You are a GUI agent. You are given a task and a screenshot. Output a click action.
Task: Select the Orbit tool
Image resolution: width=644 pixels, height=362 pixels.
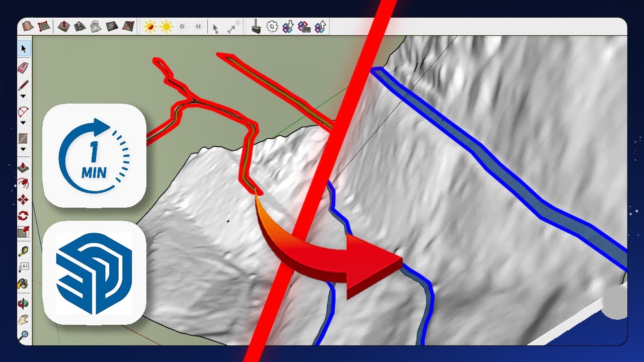[x=23, y=304]
